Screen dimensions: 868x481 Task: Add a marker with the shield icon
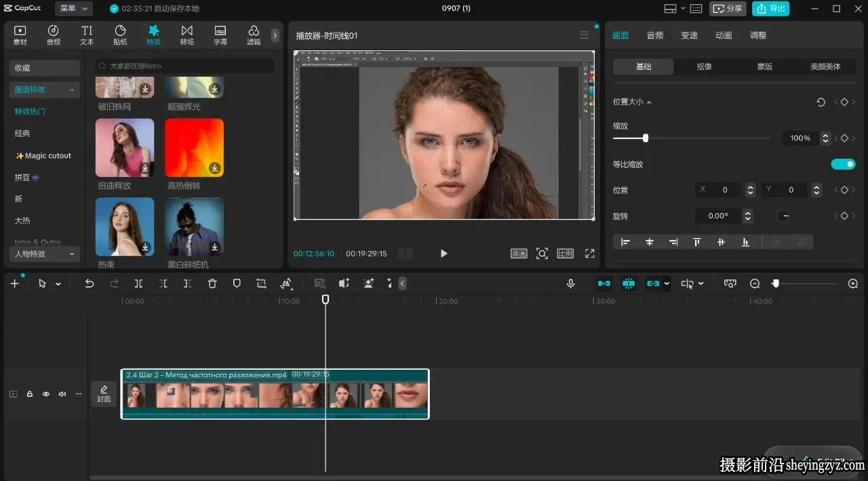click(x=237, y=284)
